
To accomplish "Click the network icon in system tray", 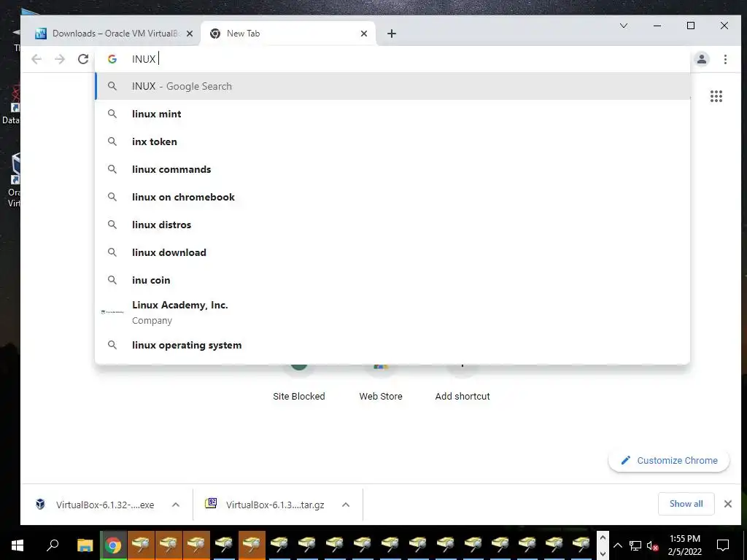I will [635, 545].
